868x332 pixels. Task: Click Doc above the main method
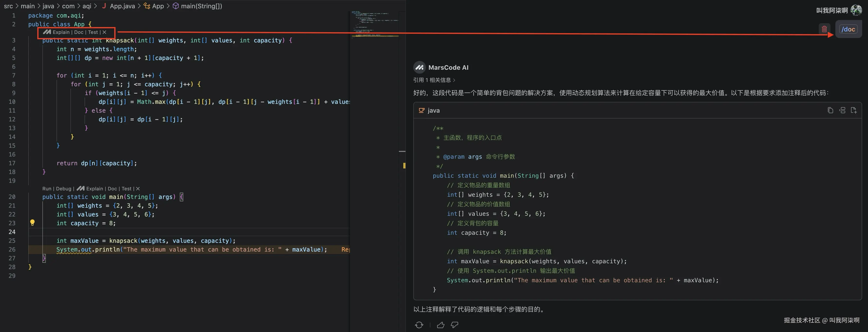112,189
